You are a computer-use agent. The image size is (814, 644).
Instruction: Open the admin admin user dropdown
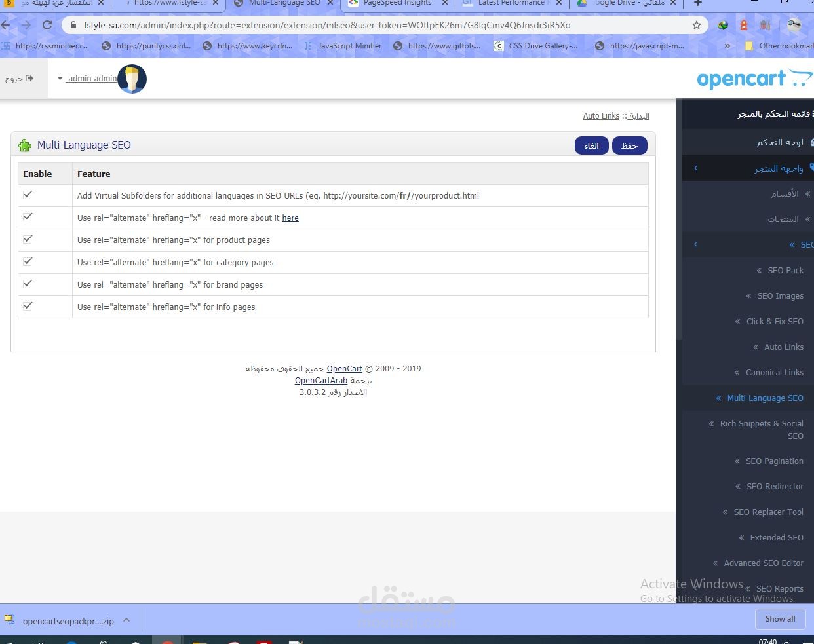87,78
